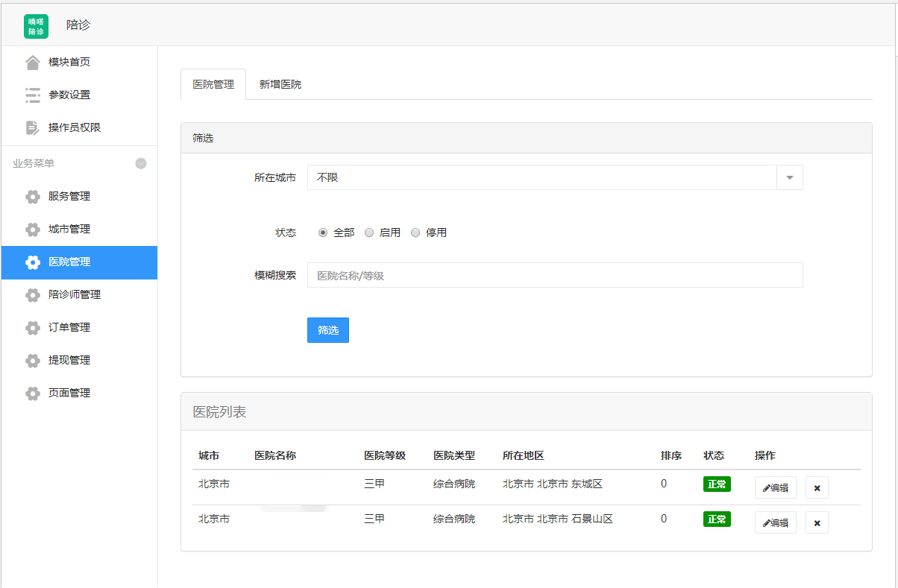Screen dimensions: 898x588
Task: Click the gear icon beside 订单管理
Action: tap(33, 328)
